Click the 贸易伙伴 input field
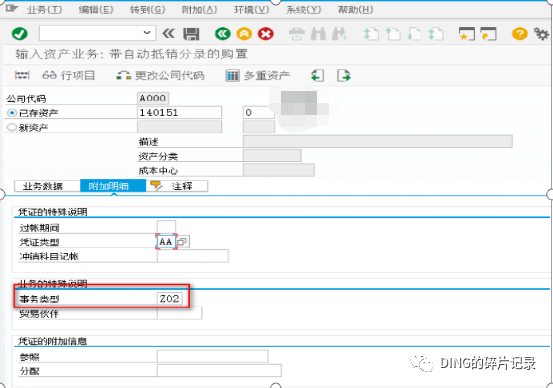 point(180,313)
